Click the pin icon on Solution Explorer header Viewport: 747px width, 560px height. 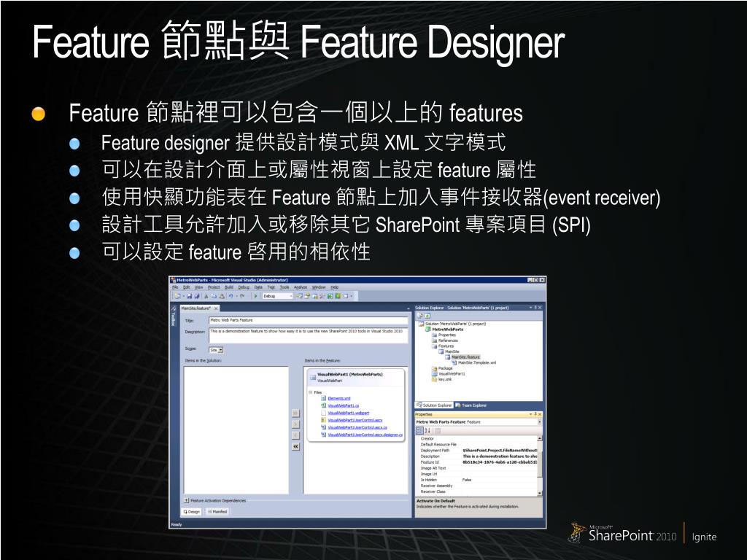[x=535, y=308]
